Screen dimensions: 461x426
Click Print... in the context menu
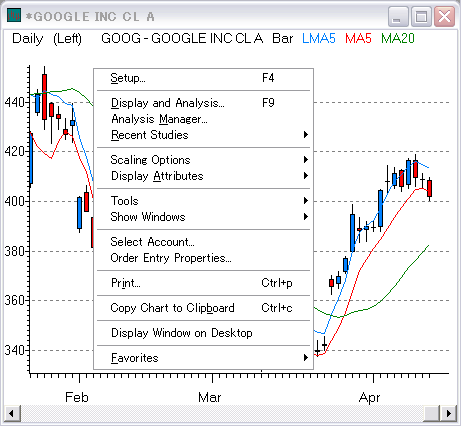(203, 283)
